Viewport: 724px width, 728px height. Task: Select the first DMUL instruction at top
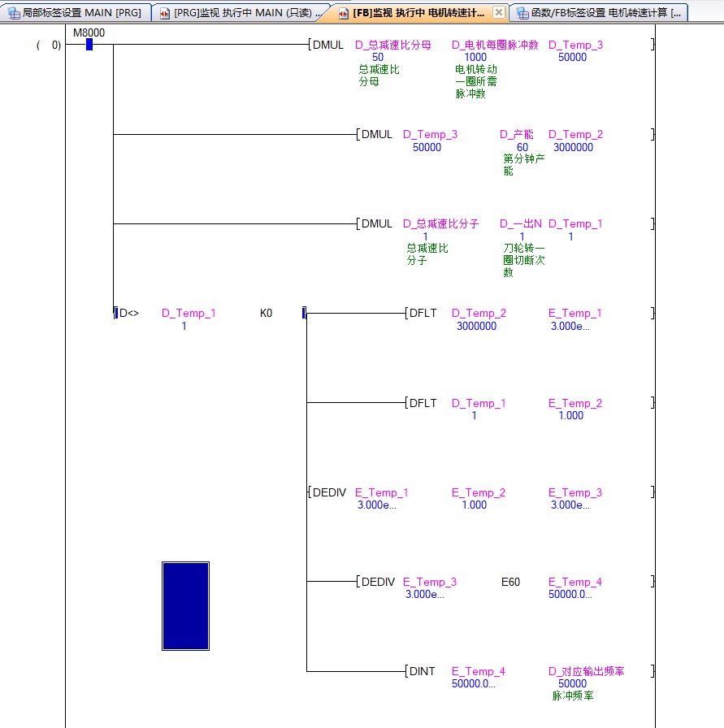pos(328,45)
